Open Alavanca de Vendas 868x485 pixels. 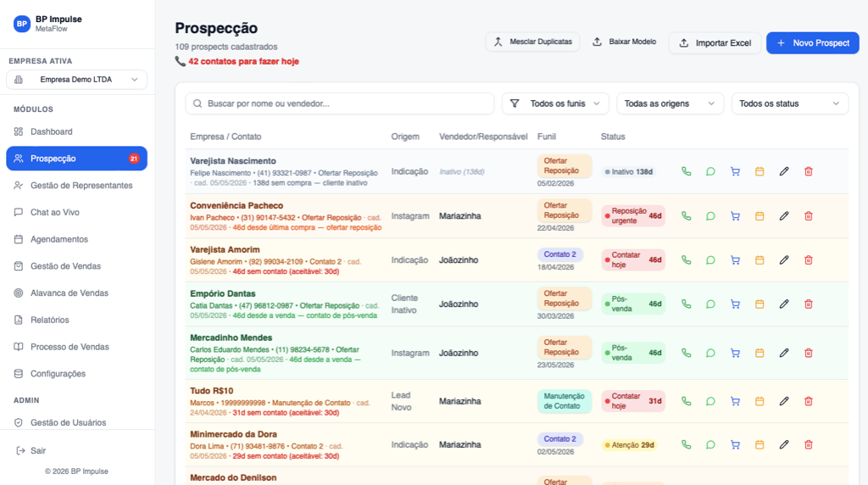tap(76, 293)
